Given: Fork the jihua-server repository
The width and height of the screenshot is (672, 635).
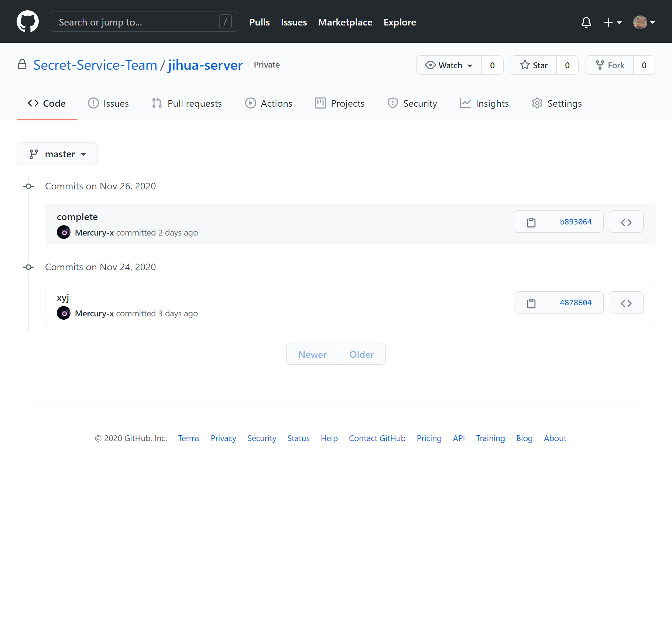Looking at the screenshot, I should 610,65.
